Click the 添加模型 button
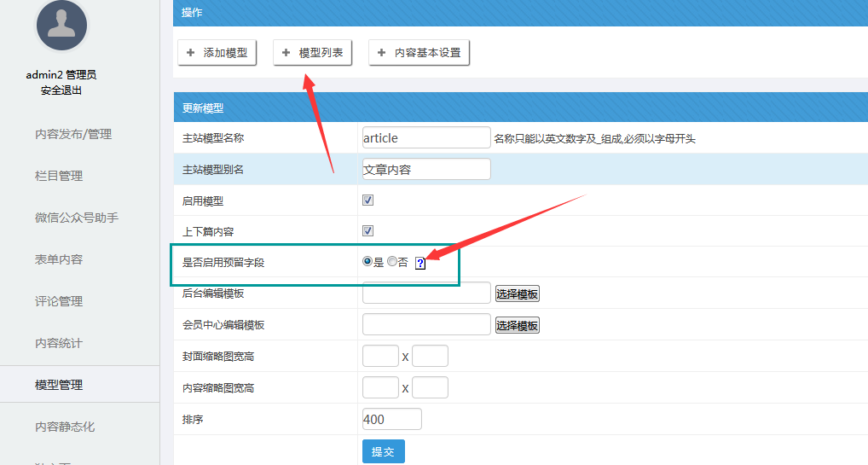 [x=217, y=53]
